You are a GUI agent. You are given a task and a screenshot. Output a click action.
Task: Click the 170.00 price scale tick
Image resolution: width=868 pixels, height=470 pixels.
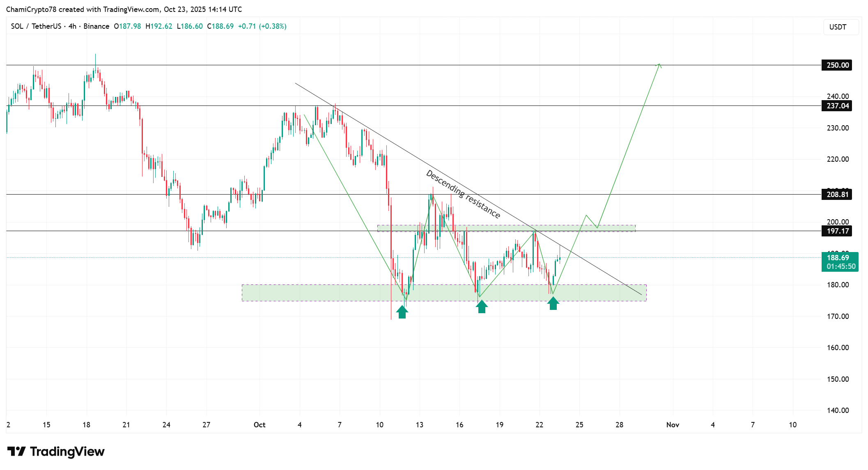[x=838, y=316]
